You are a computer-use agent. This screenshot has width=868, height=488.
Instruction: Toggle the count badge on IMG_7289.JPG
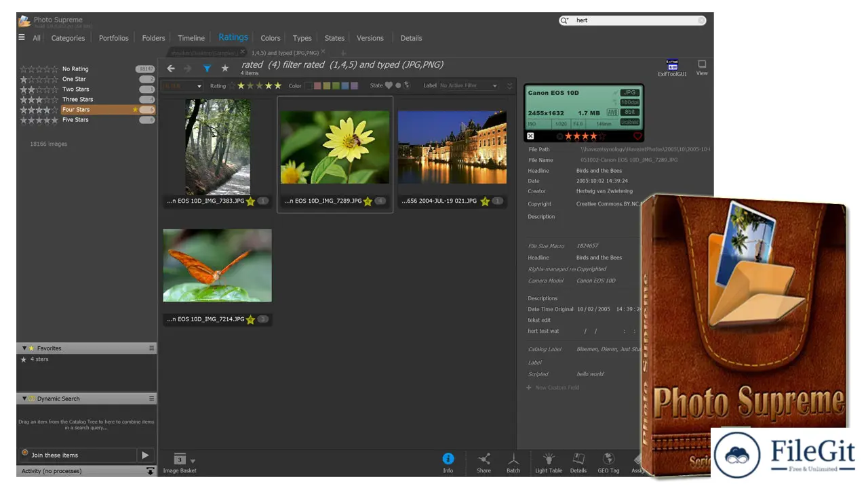point(380,201)
